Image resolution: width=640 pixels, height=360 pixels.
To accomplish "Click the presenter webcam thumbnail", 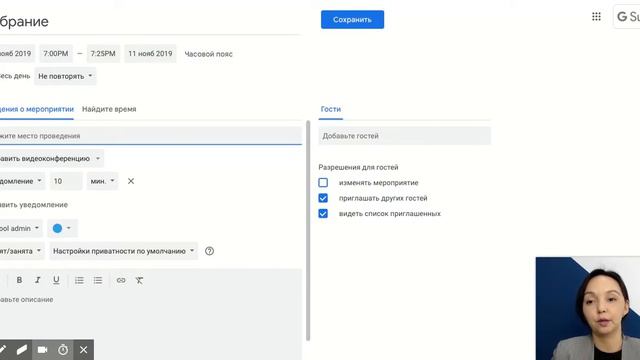I will point(588,309).
